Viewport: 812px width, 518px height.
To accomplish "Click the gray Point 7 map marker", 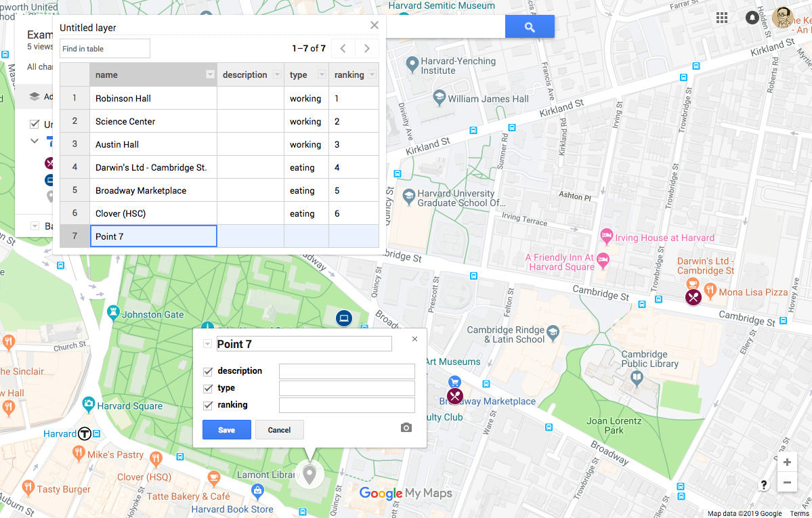I will [309, 475].
